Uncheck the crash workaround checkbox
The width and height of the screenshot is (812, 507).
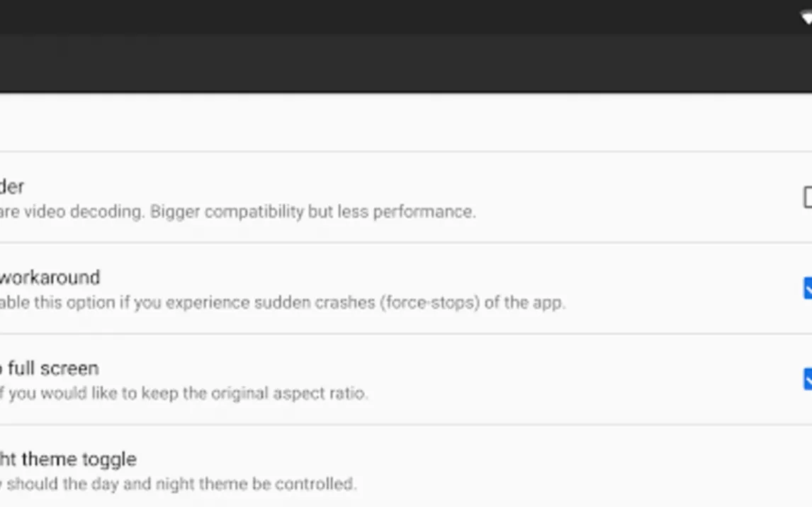click(x=807, y=288)
